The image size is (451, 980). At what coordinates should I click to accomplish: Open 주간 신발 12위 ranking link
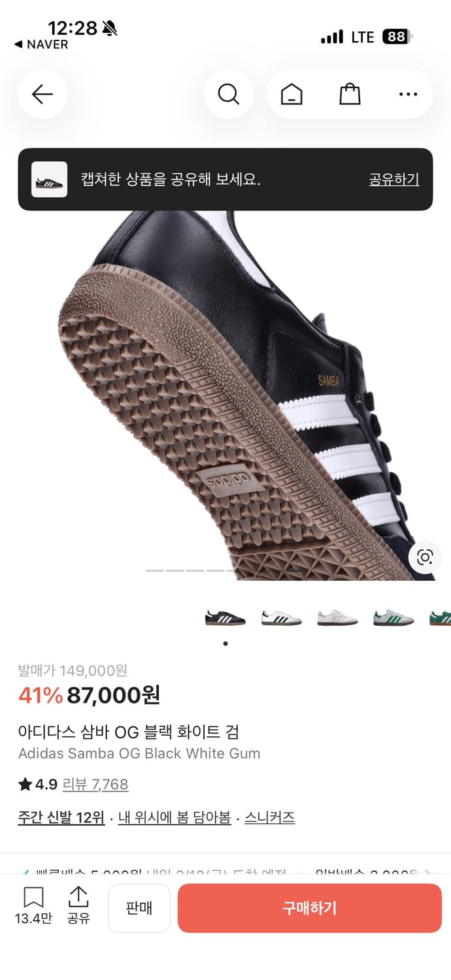click(61, 817)
